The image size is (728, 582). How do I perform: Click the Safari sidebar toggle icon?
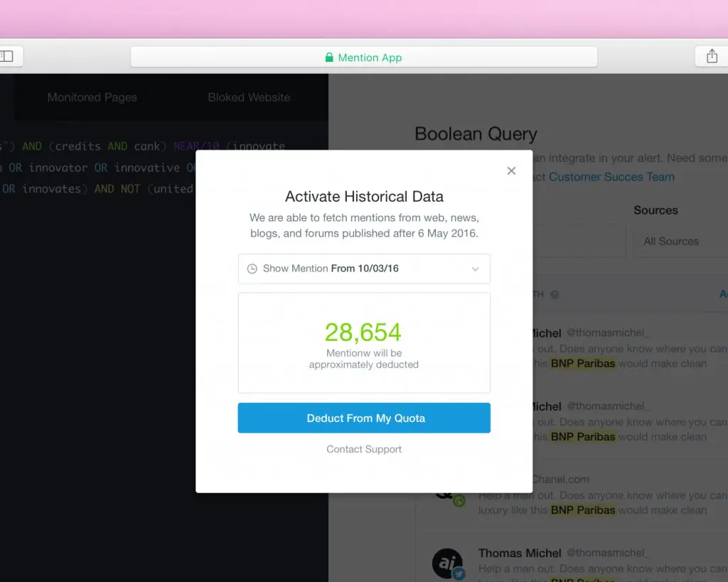pyautogui.click(x=7, y=56)
